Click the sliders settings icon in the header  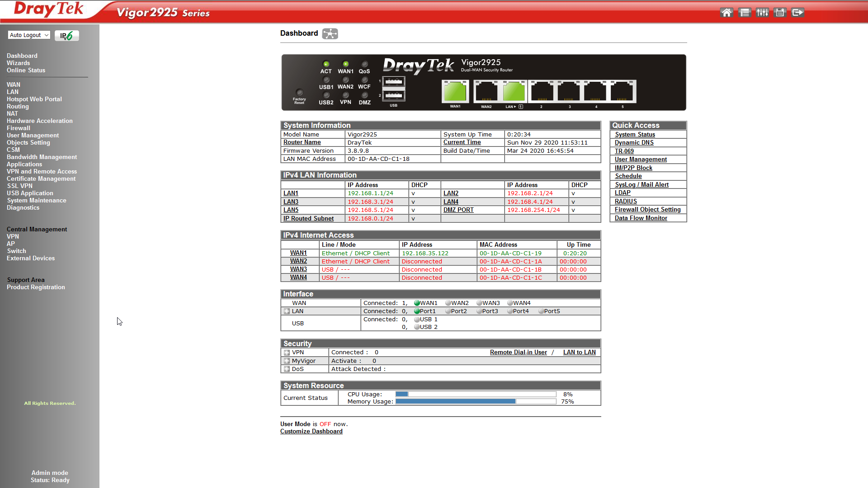tap(762, 13)
